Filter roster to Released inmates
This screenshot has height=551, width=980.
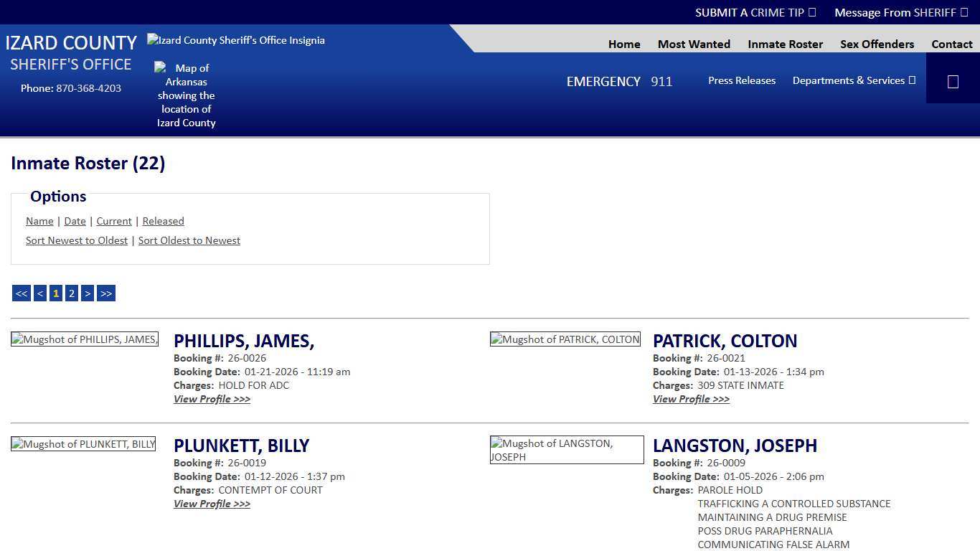[163, 221]
